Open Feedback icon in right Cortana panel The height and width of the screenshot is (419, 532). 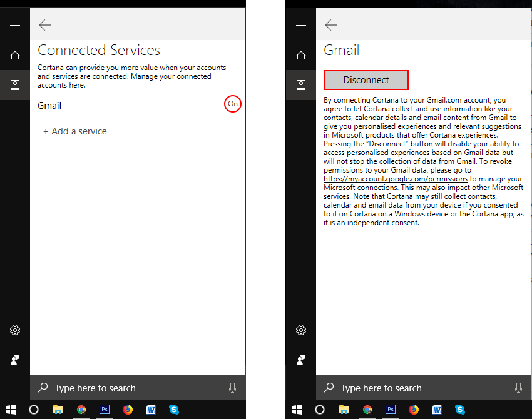(x=301, y=360)
